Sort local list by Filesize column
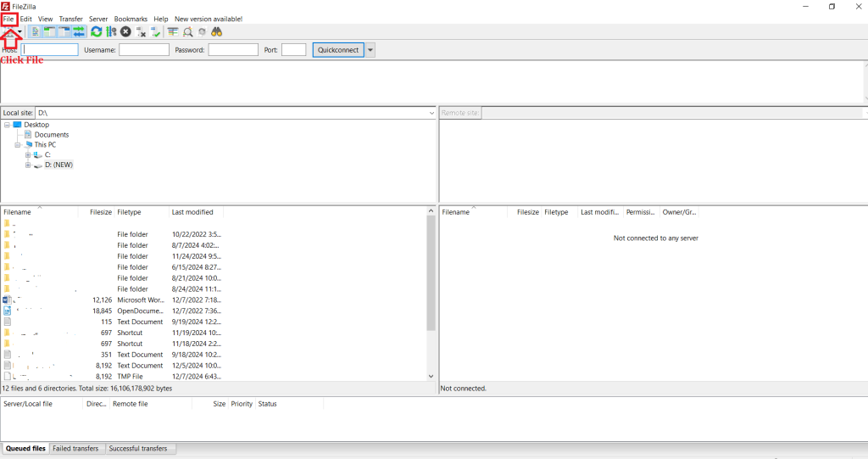This screenshot has width=868, height=459. [x=97, y=212]
